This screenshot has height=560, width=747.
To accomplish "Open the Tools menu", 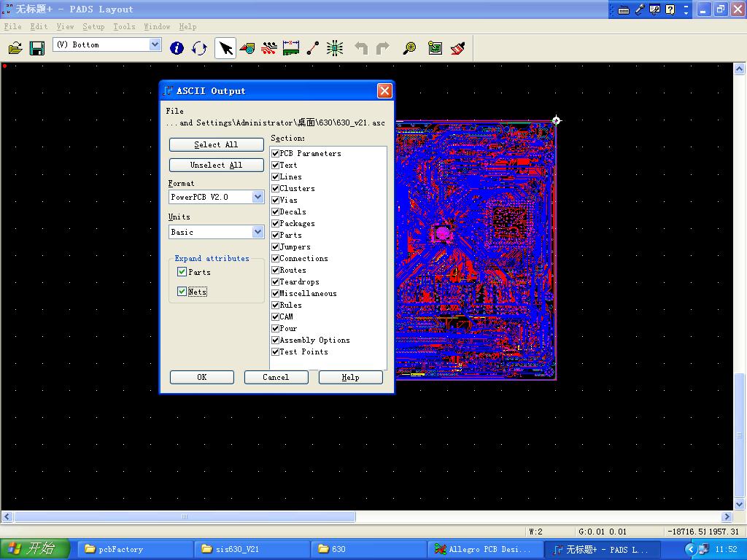I will coord(124,26).
